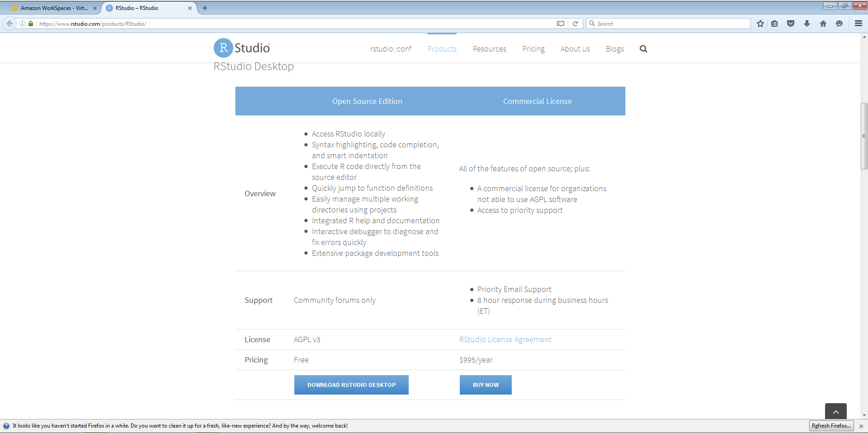Open the Firefox hamburger menu
This screenshot has width=868, height=433.
pos(859,24)
